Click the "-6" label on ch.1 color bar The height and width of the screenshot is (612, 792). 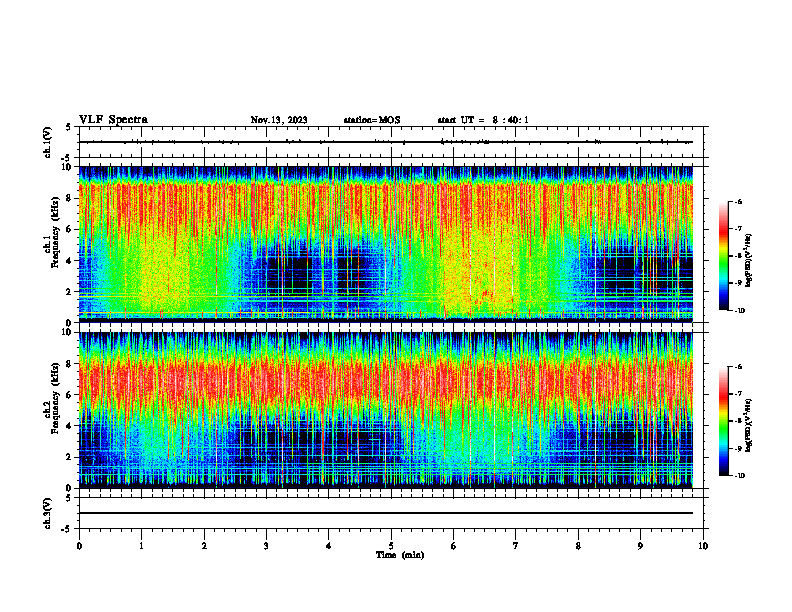(738, 201)
